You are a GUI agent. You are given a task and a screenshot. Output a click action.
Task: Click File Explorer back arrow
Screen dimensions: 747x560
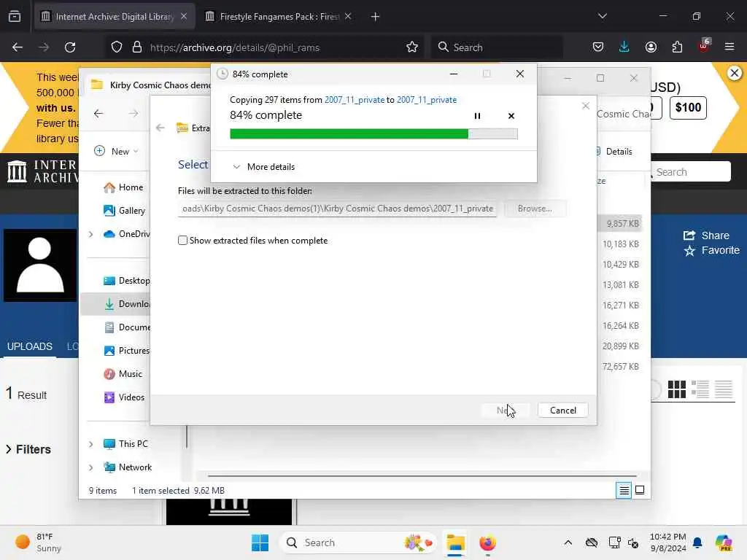pos(98,113)
